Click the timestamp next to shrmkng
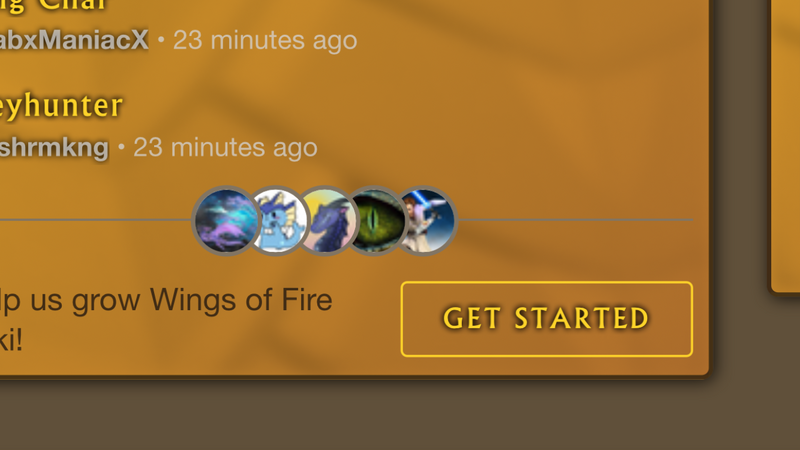 pyautogui.click(x=225, y=147)
